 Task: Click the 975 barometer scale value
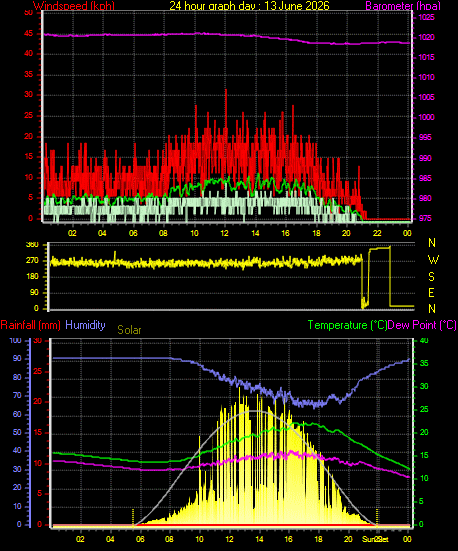point(425,219)
